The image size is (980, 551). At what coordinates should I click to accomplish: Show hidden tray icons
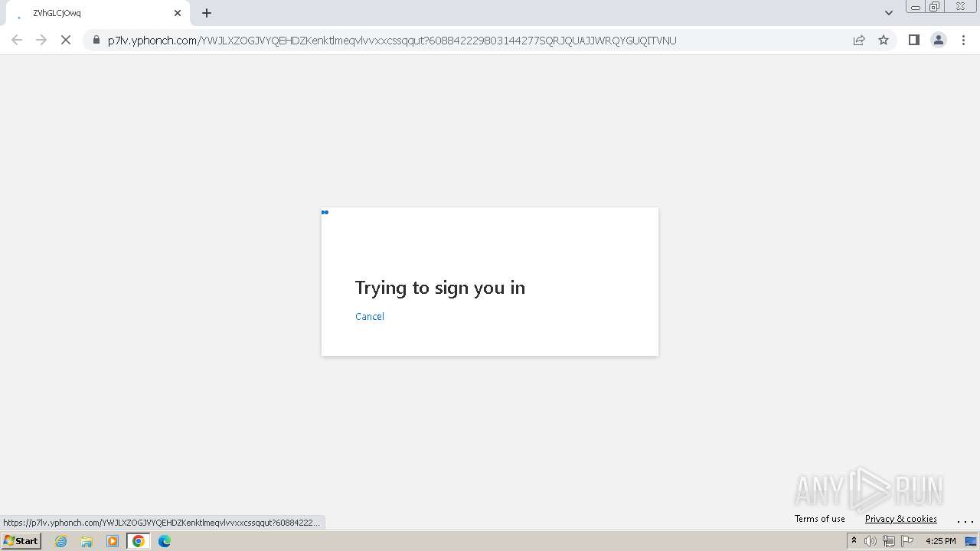coord(854,541)
